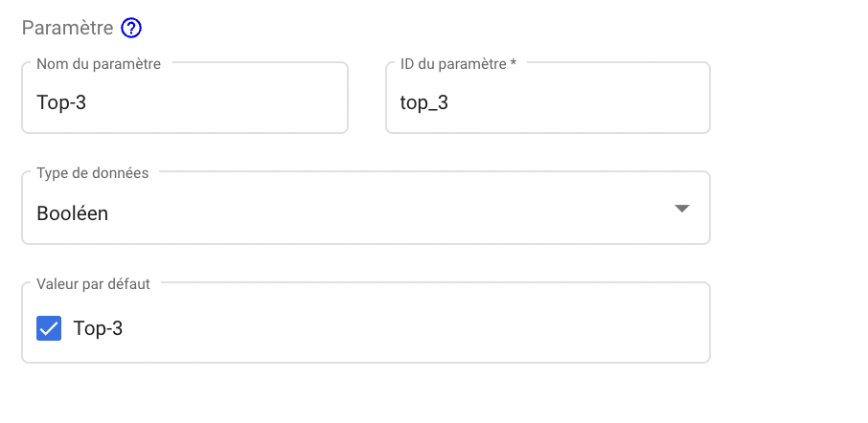Select the Type de données combo box
Viewport: 868px width, 423px height.
pos(365,208)
